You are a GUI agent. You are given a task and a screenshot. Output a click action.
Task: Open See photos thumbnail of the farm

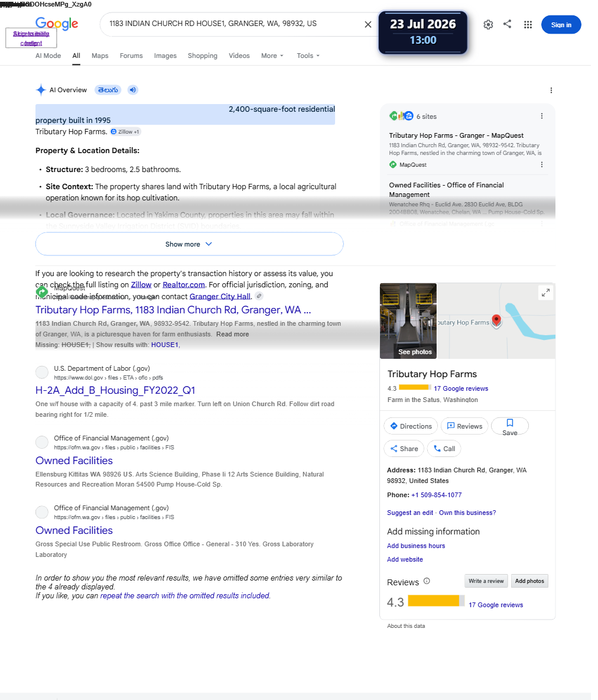pos(408,320)
